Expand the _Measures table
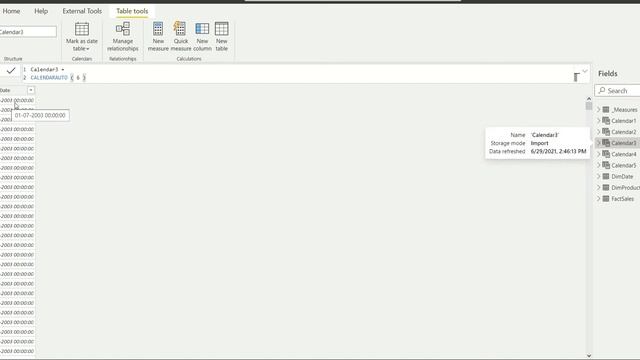This screenshot has width=640, height=360. click(598, 109)
